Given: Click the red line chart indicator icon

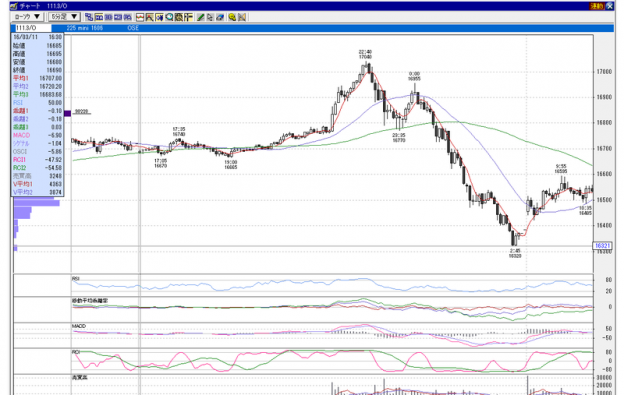Looking at the screenshot, I should point(140,17).
